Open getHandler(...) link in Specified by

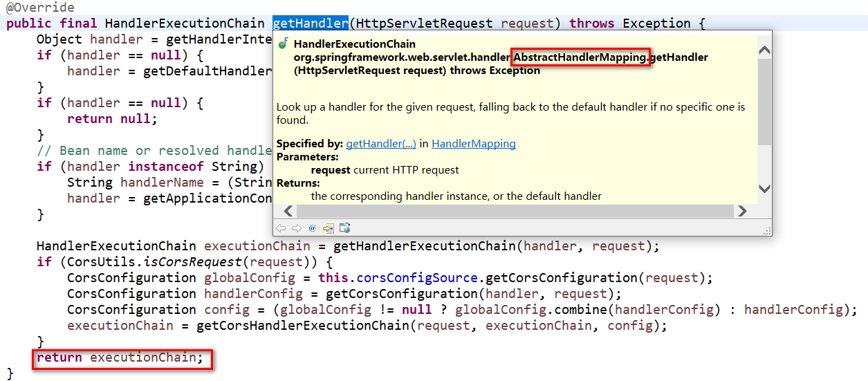pyautogui.click(x=381, y=144)
